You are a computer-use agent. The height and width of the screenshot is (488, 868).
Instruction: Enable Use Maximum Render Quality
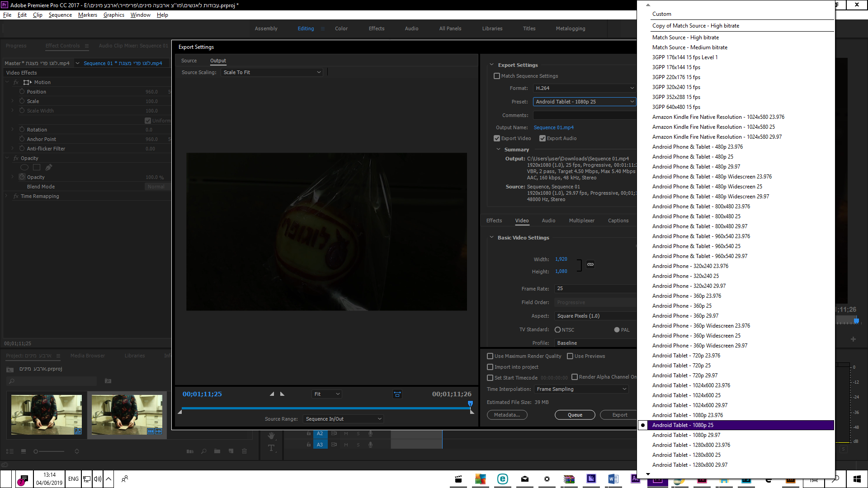(490, 356)
